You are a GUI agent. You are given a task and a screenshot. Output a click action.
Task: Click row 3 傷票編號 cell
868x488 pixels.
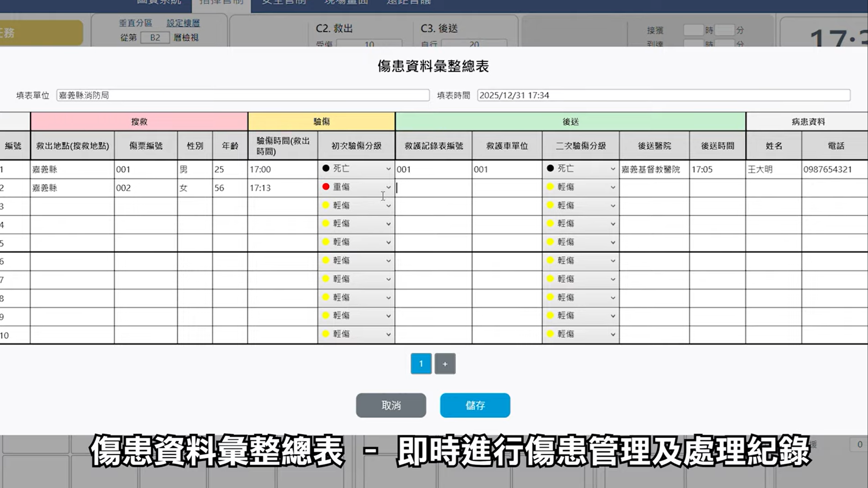146,206
